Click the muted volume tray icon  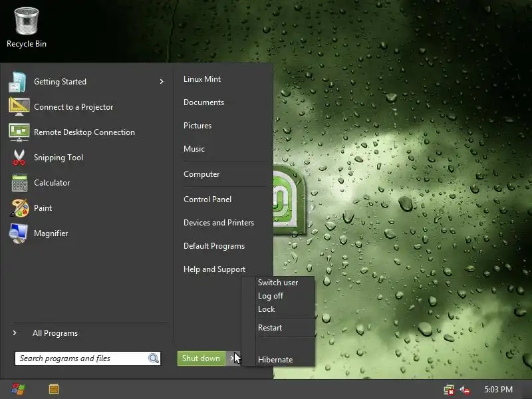pos(465,390)
